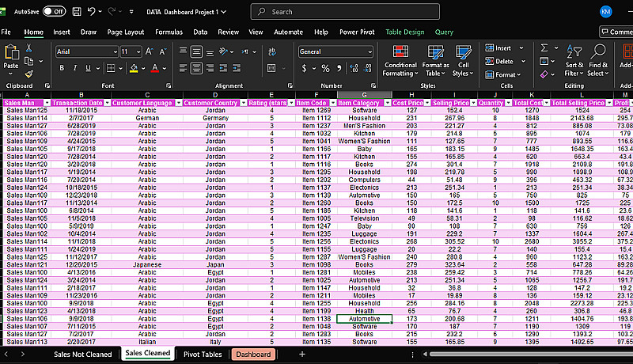Viewport: 633px width, 364px height.
Task: Toggle Italic formatting
Action: [x=76, y=69]
